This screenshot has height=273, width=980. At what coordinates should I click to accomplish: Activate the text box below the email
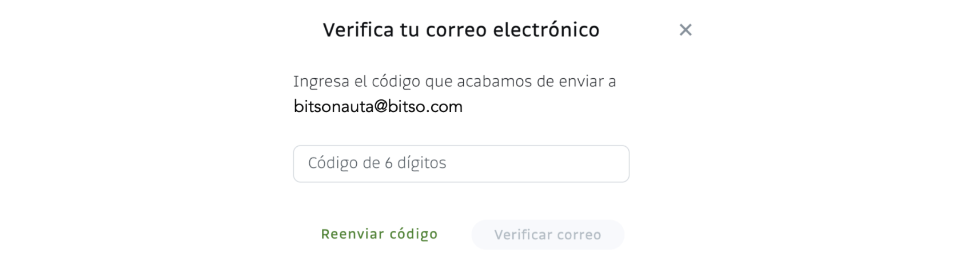pyautogui.click(x=461, y=163)
